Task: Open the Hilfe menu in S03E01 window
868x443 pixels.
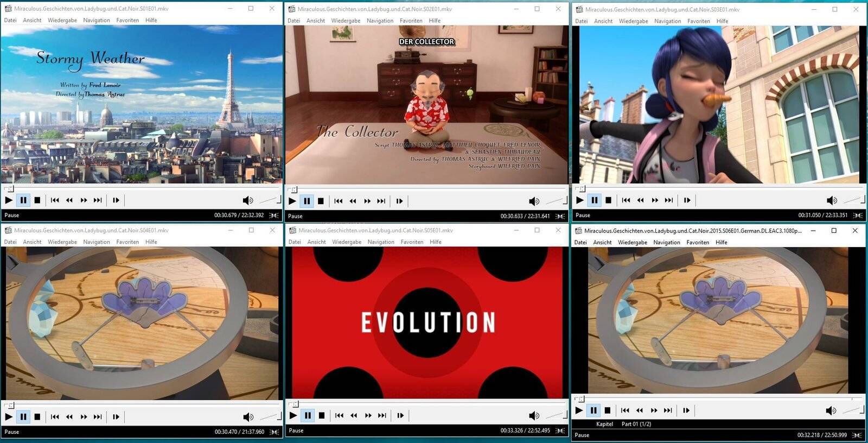Action: tap(723, 21)
